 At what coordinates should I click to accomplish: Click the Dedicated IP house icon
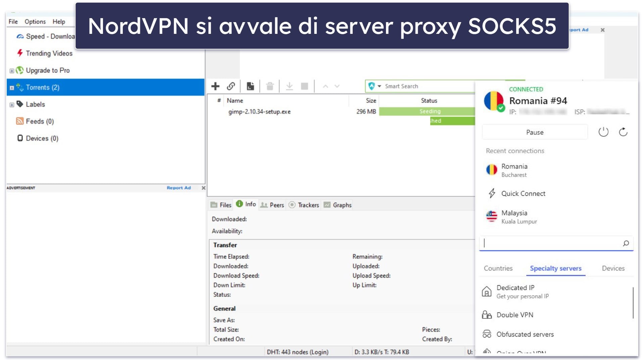click(487, 292)
